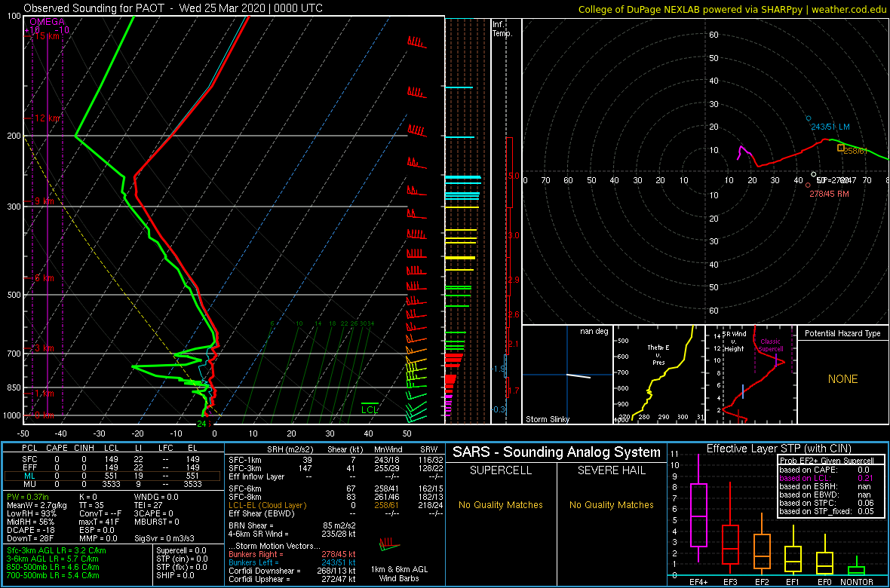Click 'BRN Shear =' label
Viewport: 890px width, 588px height.
[252, 525]
